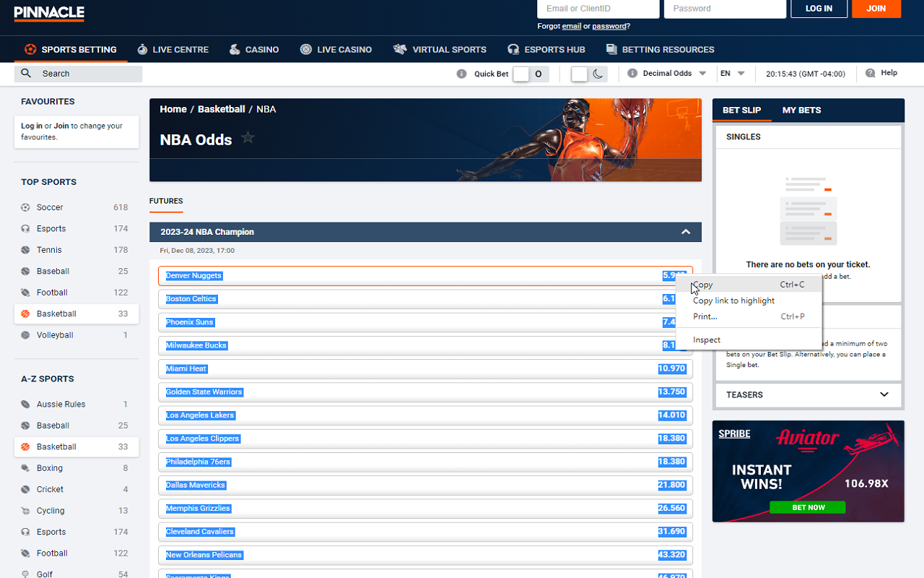
Task: Select Cleveland Cavaliers at 31.690
Action: click(425, 532)
